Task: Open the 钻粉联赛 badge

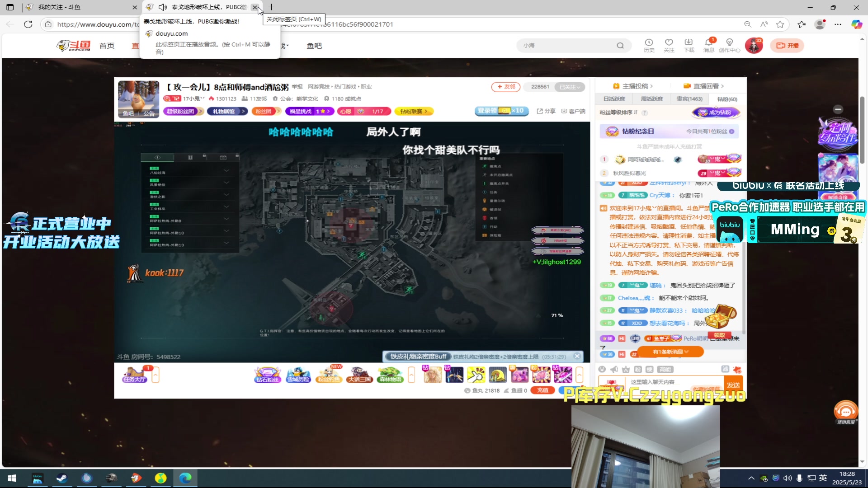Action: point(414,111)
